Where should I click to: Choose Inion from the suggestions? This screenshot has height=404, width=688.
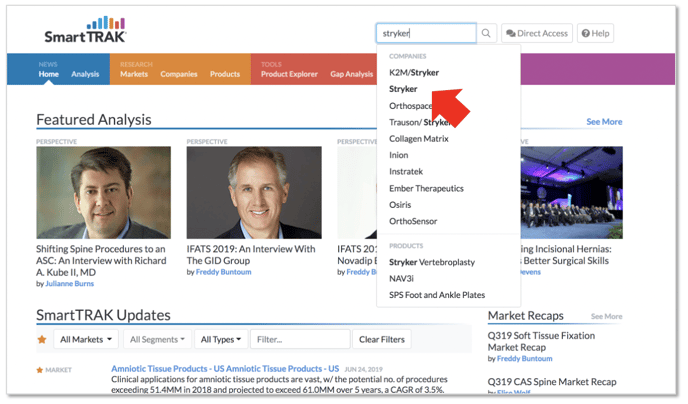click(398, 155)
